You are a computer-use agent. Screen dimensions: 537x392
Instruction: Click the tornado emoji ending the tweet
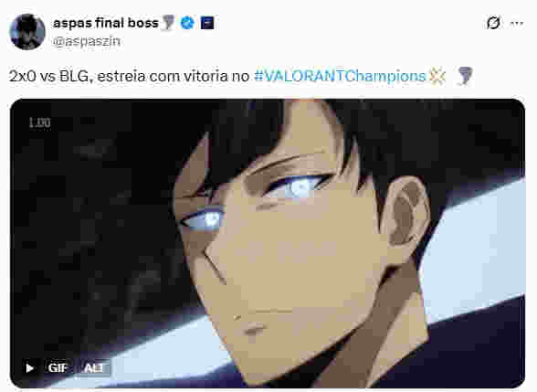(465, 76)
